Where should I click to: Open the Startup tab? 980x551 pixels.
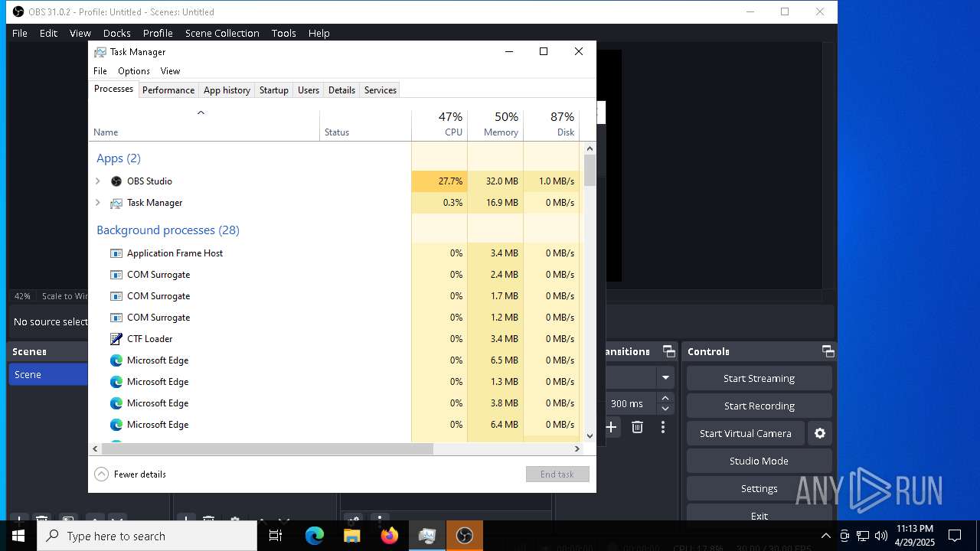click(273, 90)
